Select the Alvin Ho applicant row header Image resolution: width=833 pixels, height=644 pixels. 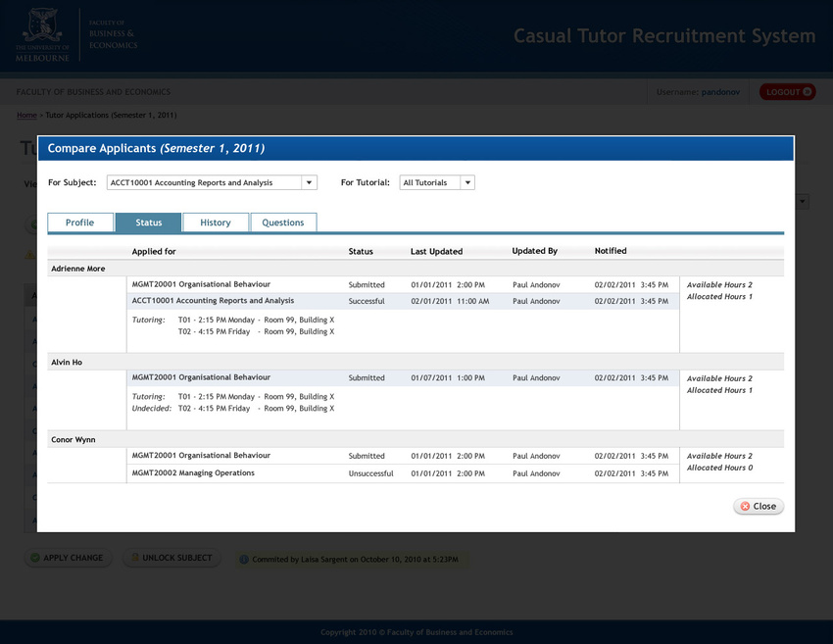(x=416, y=362)
